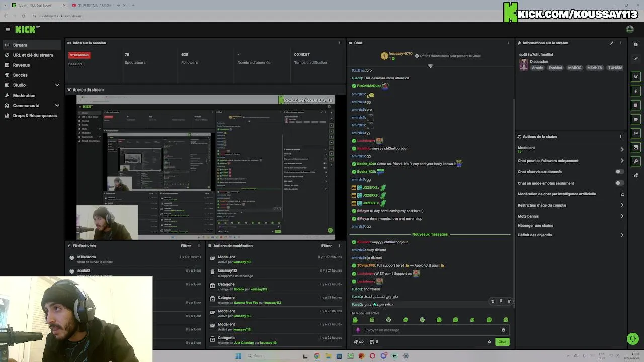
Task: Open options menu of Infos sur la session
Action: 340,43
